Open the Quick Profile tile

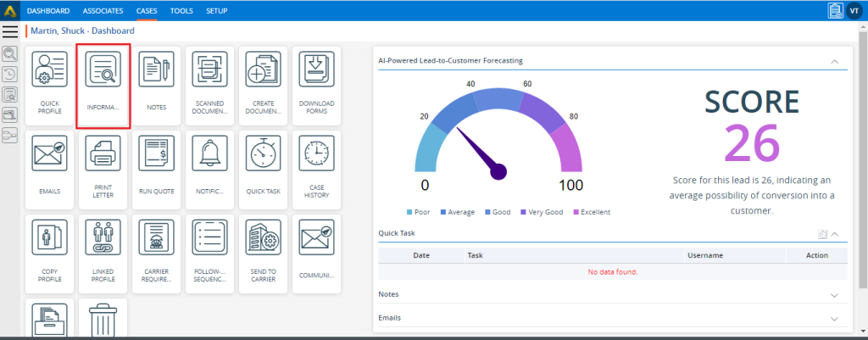click(x=49, y=86)
